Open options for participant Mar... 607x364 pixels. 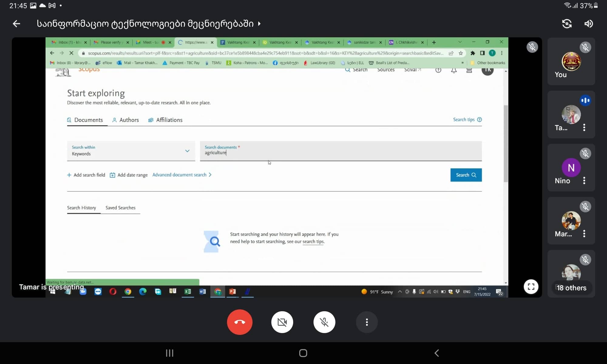[x=584, y=234]
